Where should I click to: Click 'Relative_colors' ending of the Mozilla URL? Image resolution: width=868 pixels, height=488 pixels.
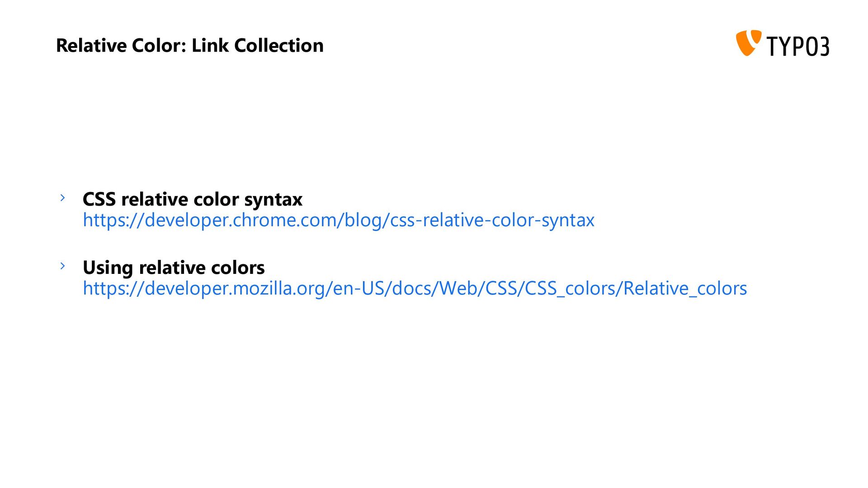pyautogui.click(x=685, y=289)
